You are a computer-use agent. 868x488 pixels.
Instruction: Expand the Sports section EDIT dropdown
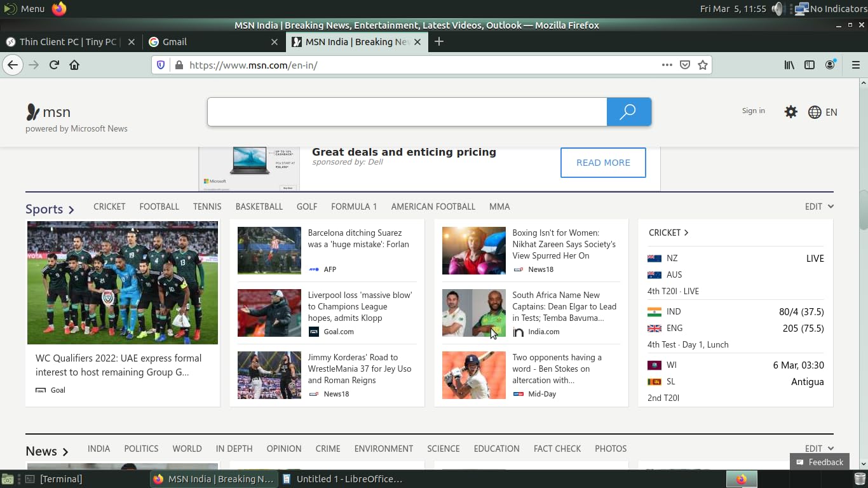(819, 207)
